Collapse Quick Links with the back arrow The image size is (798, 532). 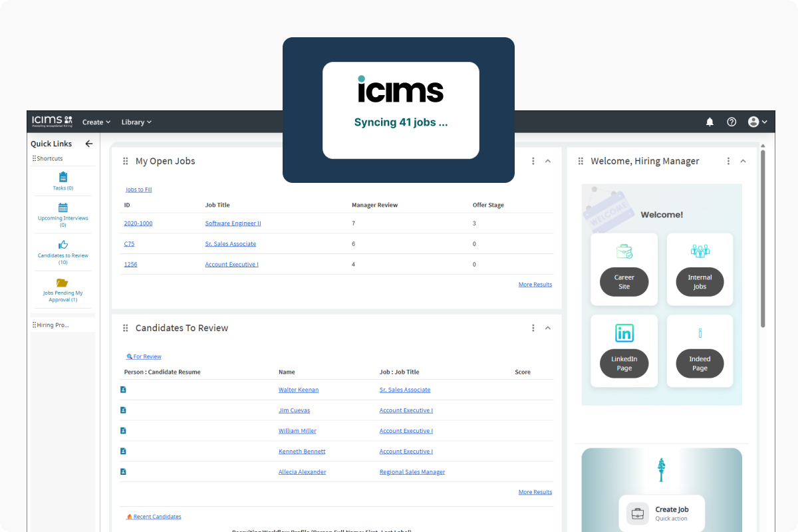tap(89, 144)
